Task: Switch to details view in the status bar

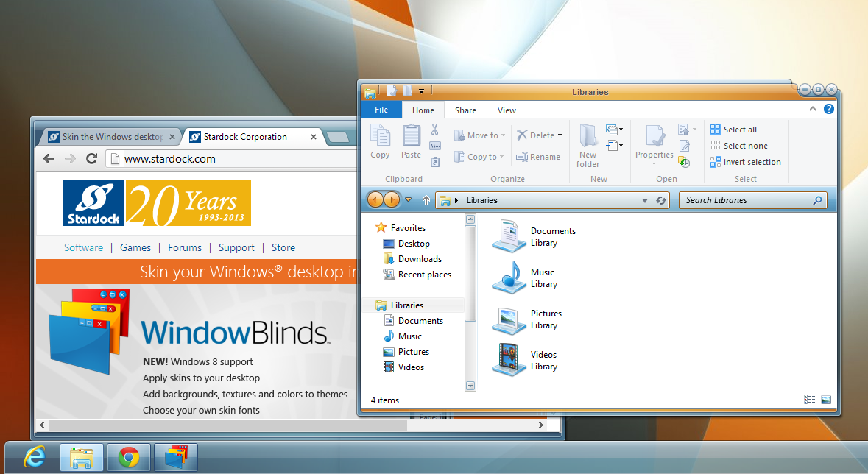Action: coord(809,399)
